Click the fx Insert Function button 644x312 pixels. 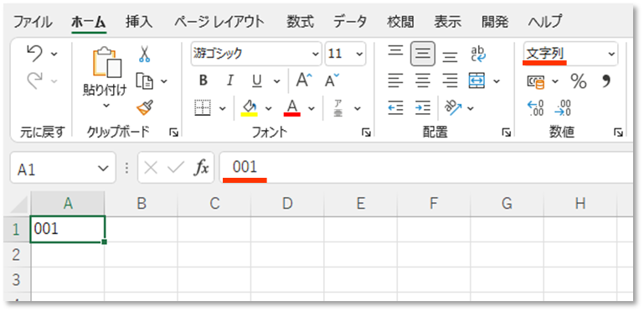(x=201, y=168)
